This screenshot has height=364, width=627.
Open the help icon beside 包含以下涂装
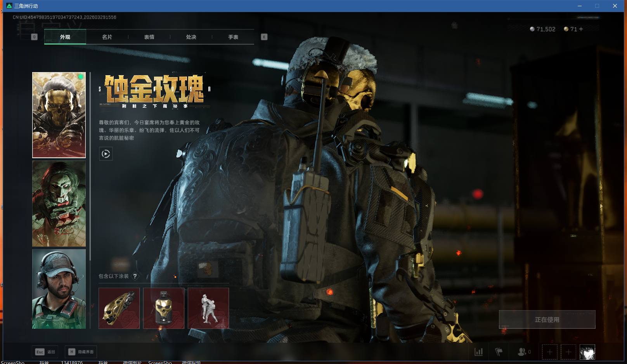pos(135,276)
